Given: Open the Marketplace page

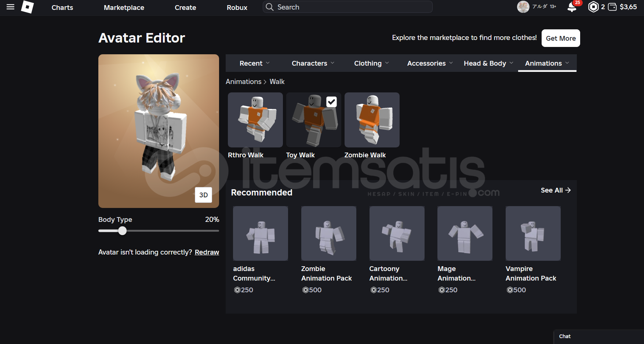Looking at the screenshot, I should coord(124,8).
